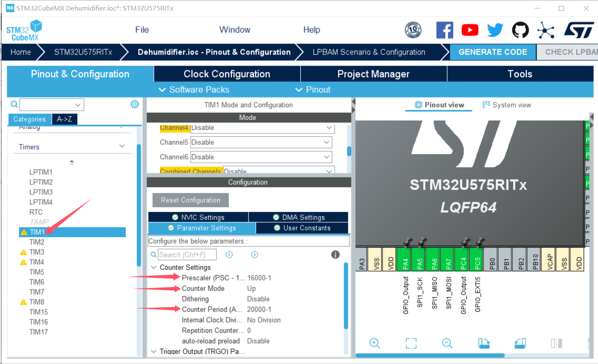Viewport: 598px width, 364px height.
Task: Open the Twitter icon link
Action: tap(495, 30)
